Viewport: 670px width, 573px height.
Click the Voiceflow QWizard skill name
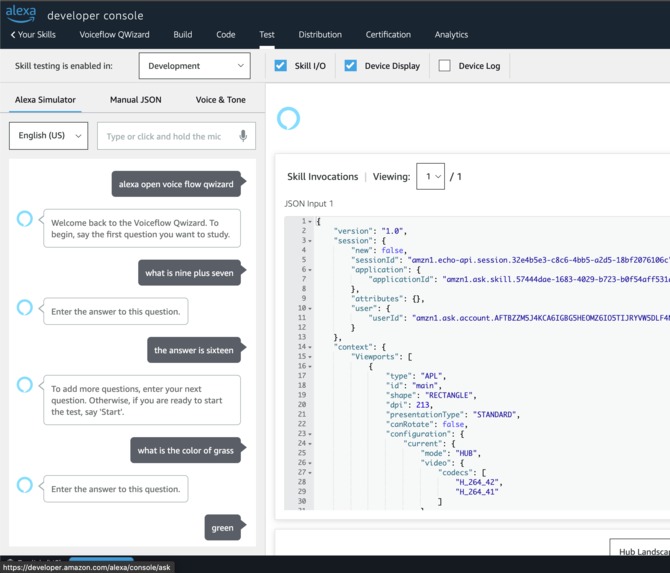(x=115, y=35)
